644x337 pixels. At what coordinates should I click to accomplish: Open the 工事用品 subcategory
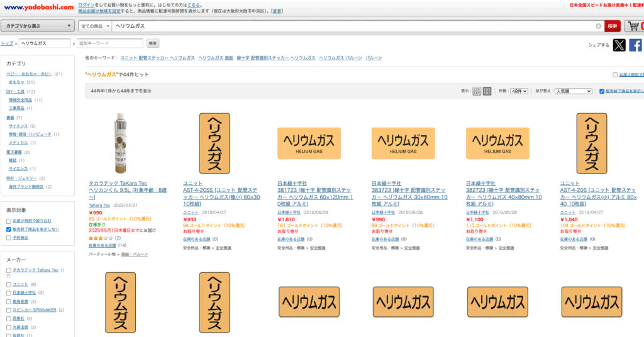coord(16,108)
